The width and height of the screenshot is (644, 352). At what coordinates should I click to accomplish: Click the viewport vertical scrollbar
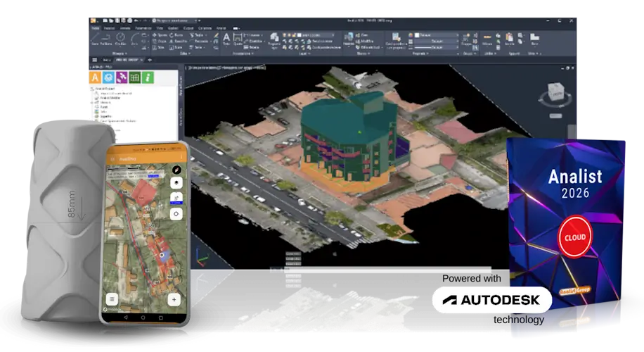tap(572, 132)
